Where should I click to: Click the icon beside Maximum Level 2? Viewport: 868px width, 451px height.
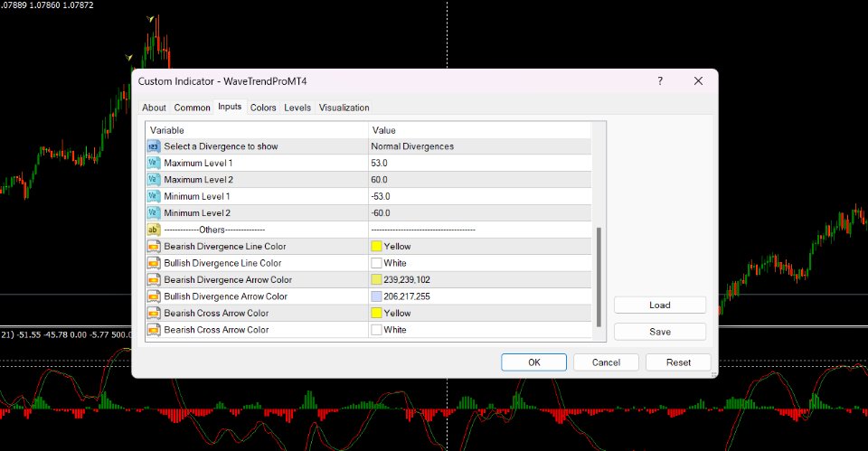[154, 180]
